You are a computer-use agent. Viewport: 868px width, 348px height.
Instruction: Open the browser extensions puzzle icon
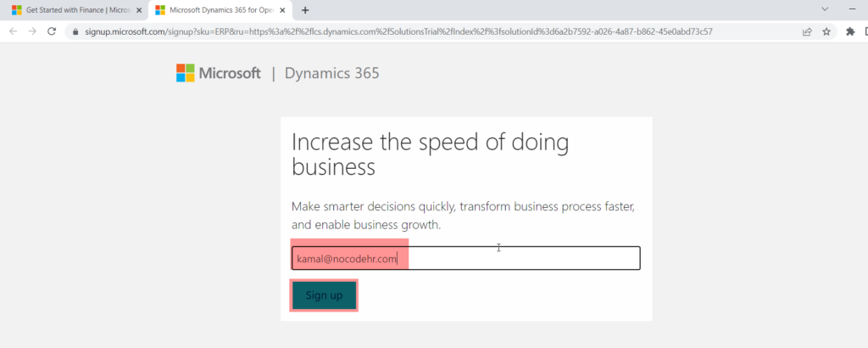point(851,31)
